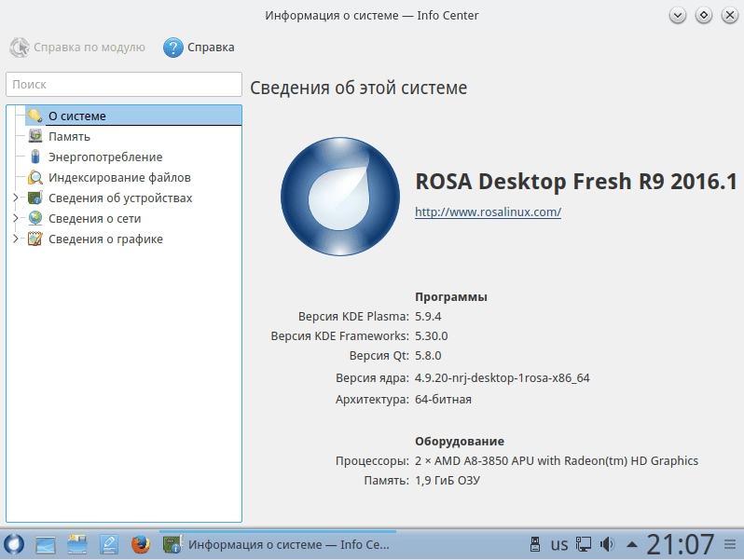This screenshot has height=560, width=744.
Task: Focus the Поиск search field
Action: click(x=124, y=85)
